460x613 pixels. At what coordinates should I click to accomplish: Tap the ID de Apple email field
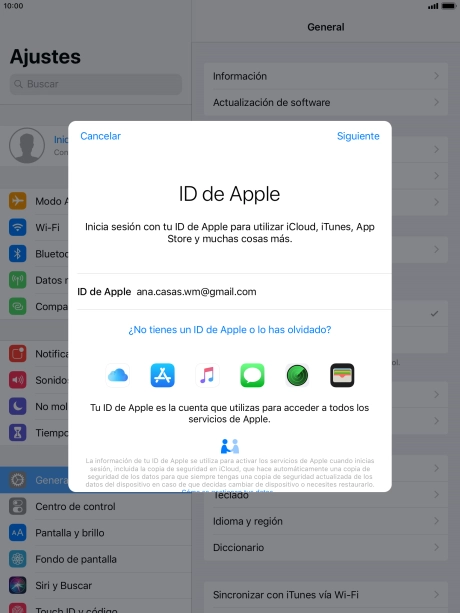tap(234, 292)
